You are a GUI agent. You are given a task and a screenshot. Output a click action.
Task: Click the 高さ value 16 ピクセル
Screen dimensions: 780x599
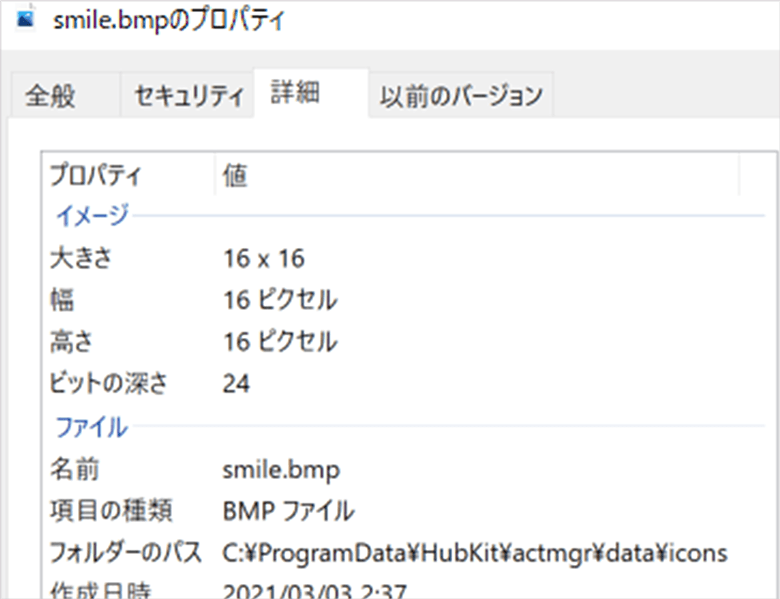280,342
